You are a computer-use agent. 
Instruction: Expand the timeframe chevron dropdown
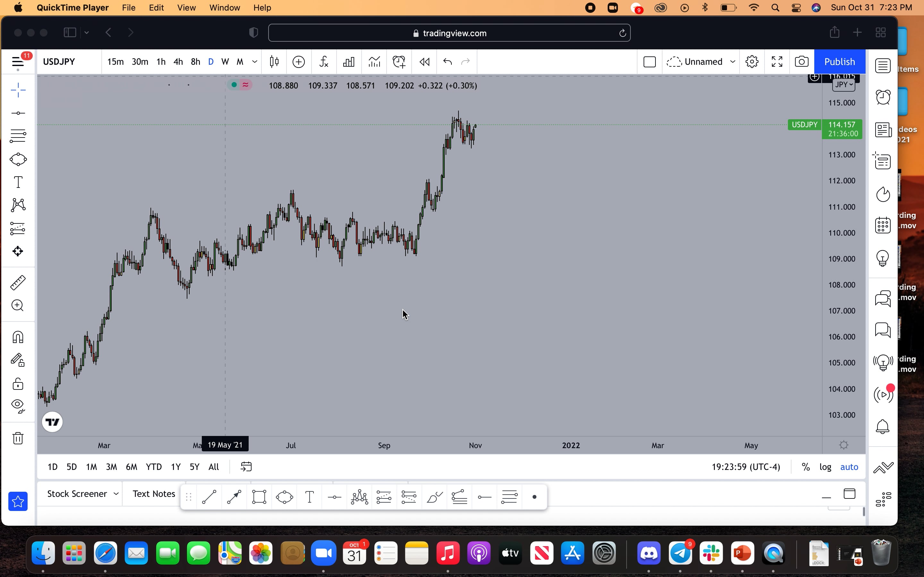pos(254,62)
